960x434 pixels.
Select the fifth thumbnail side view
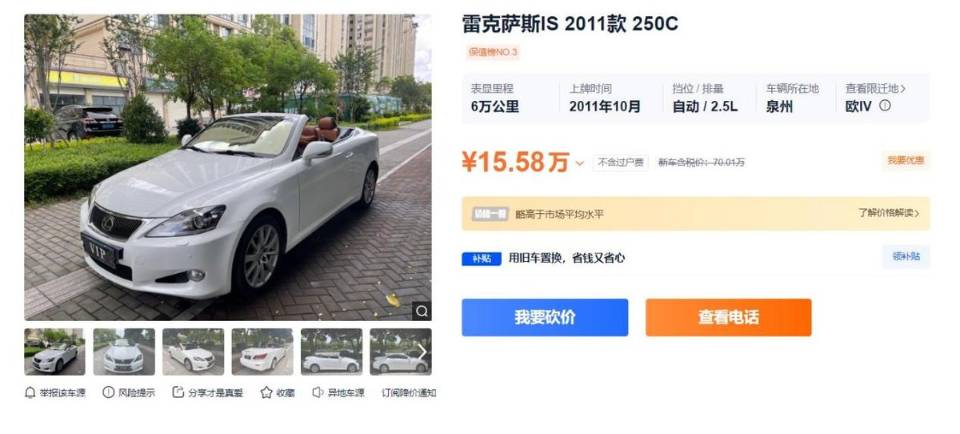point(331,351)
